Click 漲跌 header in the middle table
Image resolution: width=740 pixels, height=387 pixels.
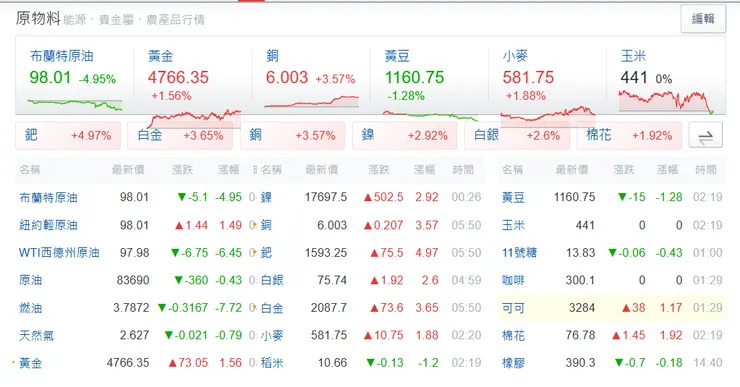tap(379, 169)
